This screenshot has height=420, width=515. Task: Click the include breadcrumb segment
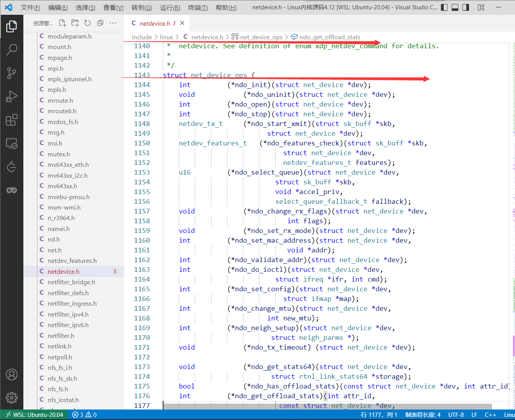(x=142, y=37)
